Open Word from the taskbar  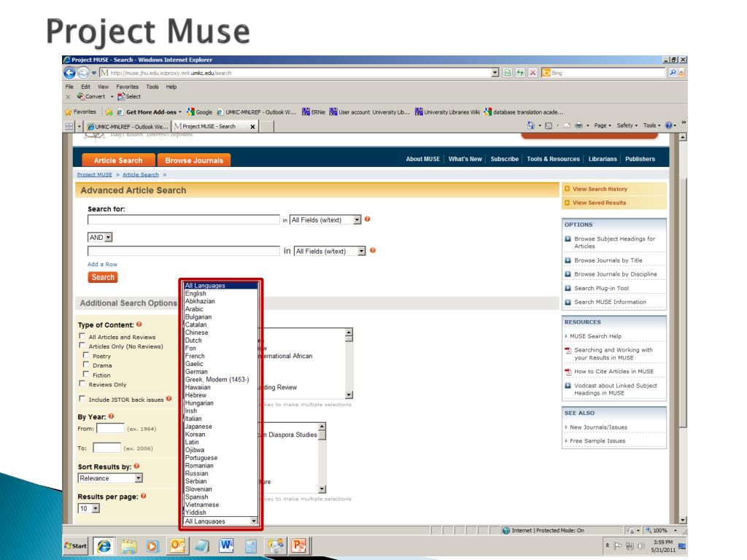(226, 545)
